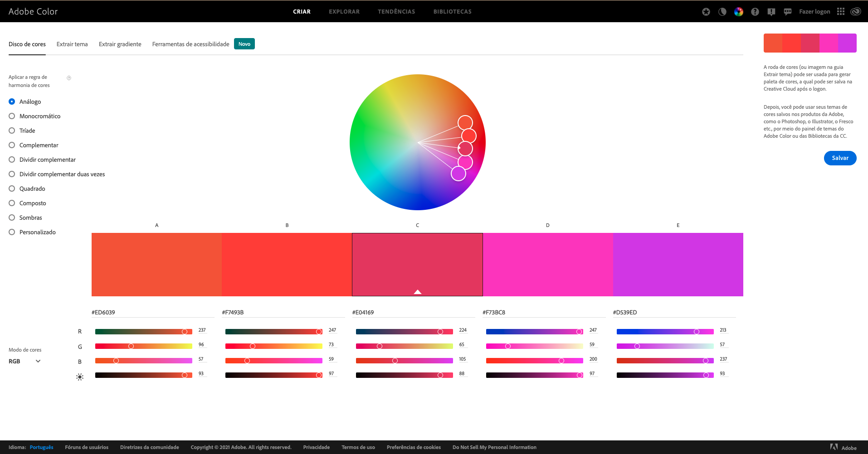Open the help menu via question mark icon
The width and height of the screenshot is (868, 454).
pos(755,11)
